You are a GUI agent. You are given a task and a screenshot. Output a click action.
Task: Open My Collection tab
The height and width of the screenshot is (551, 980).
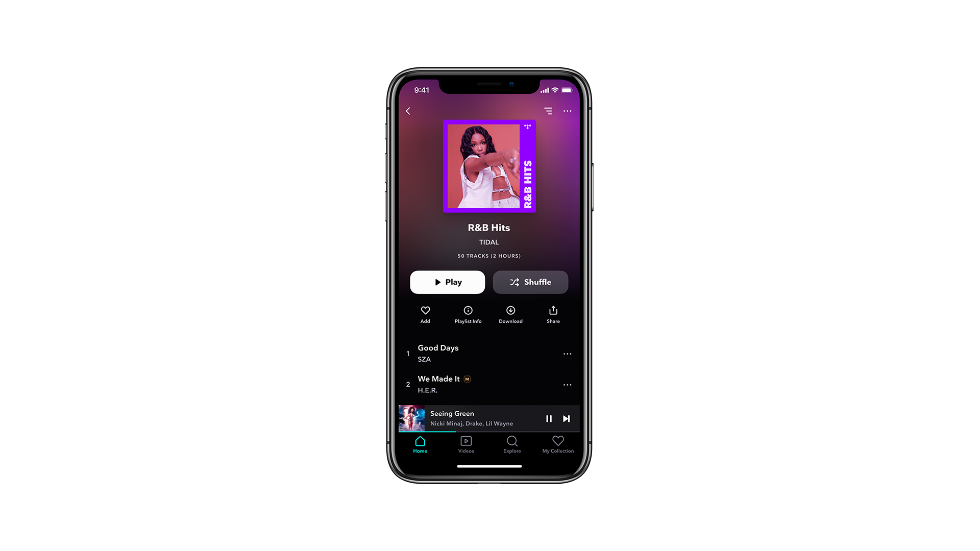point(557,444)
